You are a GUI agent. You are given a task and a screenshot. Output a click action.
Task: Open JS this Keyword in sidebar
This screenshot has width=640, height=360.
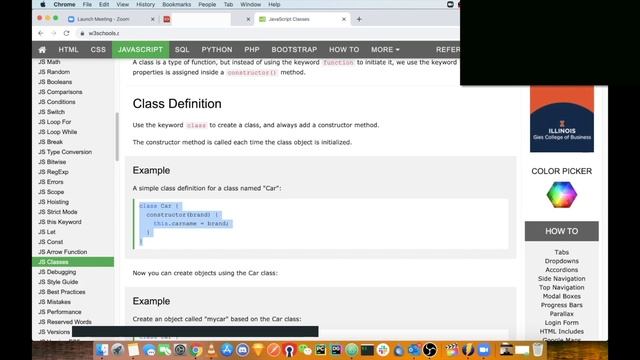click(60, 222)
